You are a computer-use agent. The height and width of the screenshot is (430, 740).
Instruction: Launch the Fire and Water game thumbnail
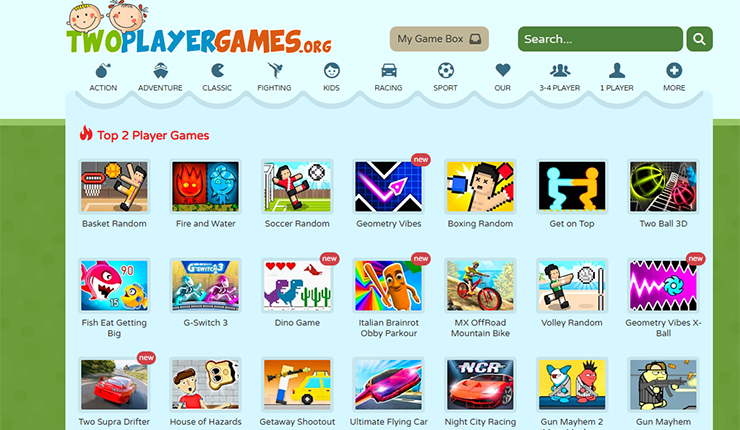[x=205, y=186]
